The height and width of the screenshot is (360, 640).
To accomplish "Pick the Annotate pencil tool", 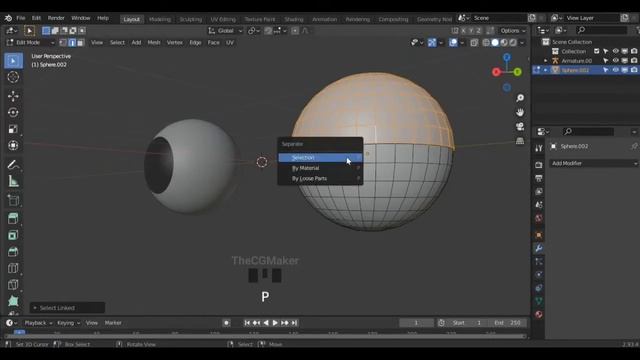I will tap(13, 164).
